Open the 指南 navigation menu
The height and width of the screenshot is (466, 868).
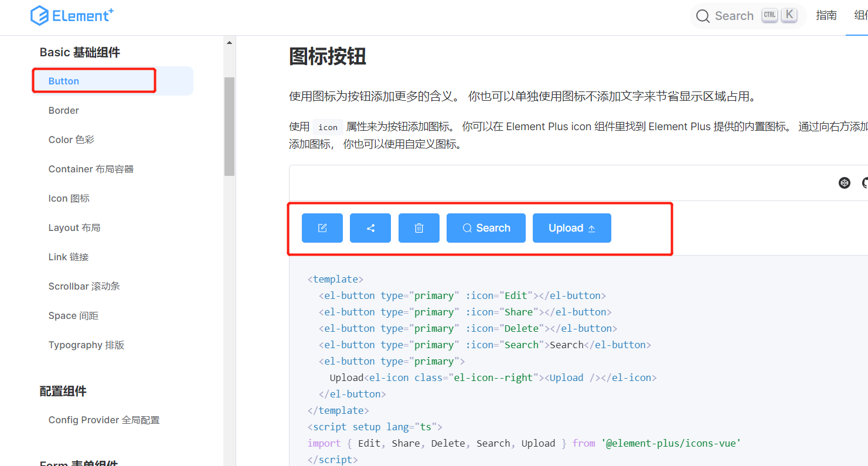826,15
